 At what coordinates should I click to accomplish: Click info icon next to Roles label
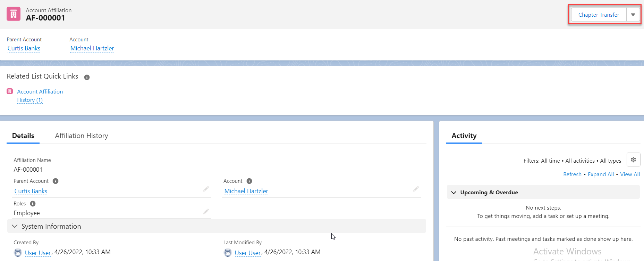pyautogui.click(x=33, y=204)
